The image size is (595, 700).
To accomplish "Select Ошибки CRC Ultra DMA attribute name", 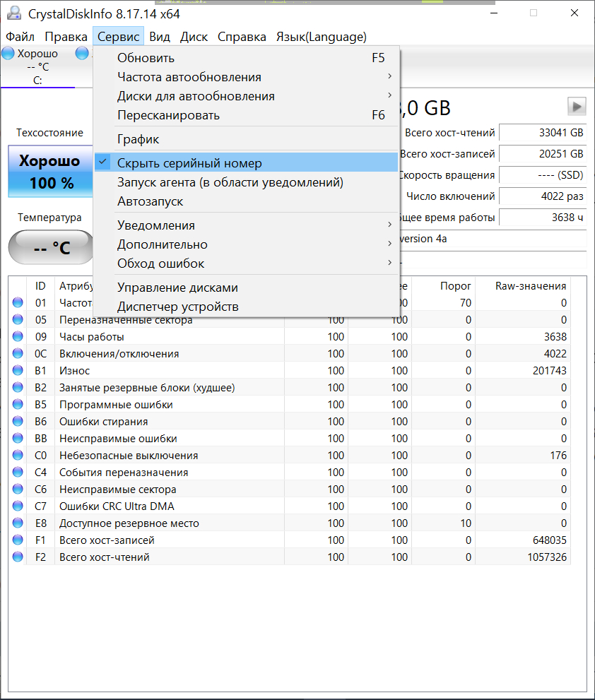I will click(117, 506).
